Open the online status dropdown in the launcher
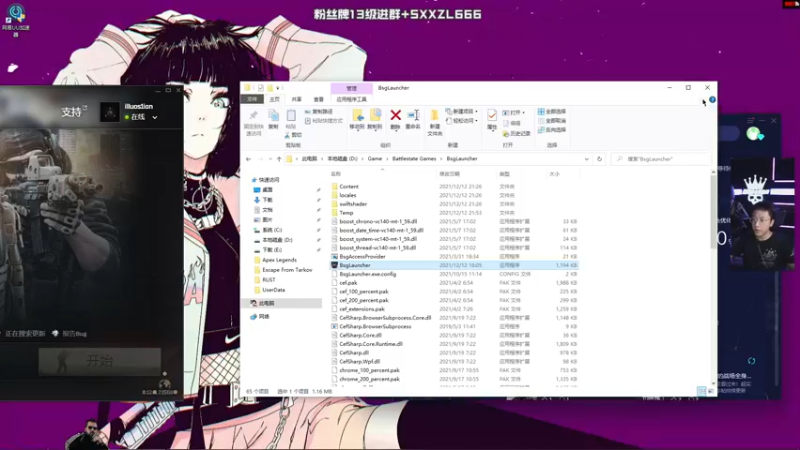This screenshot has width=800, height=450. [155, 117]
